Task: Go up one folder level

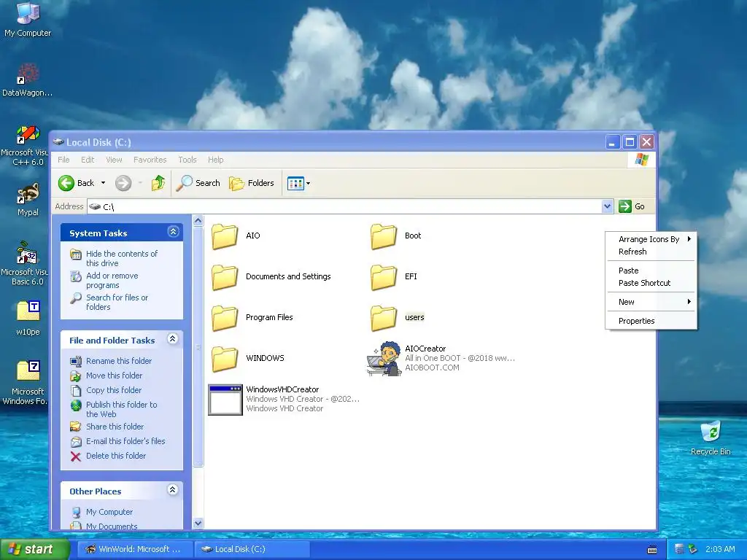Action: coord(158,183)
